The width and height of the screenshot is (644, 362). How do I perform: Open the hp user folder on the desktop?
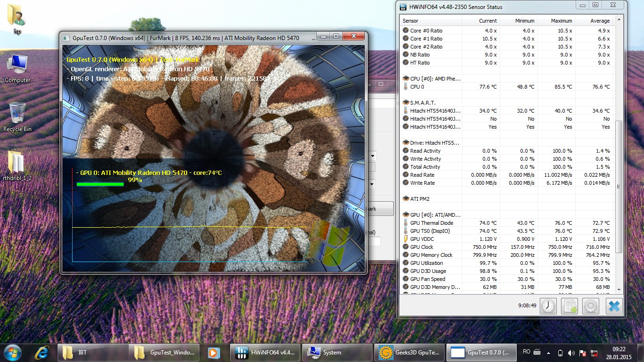(17, 20)
